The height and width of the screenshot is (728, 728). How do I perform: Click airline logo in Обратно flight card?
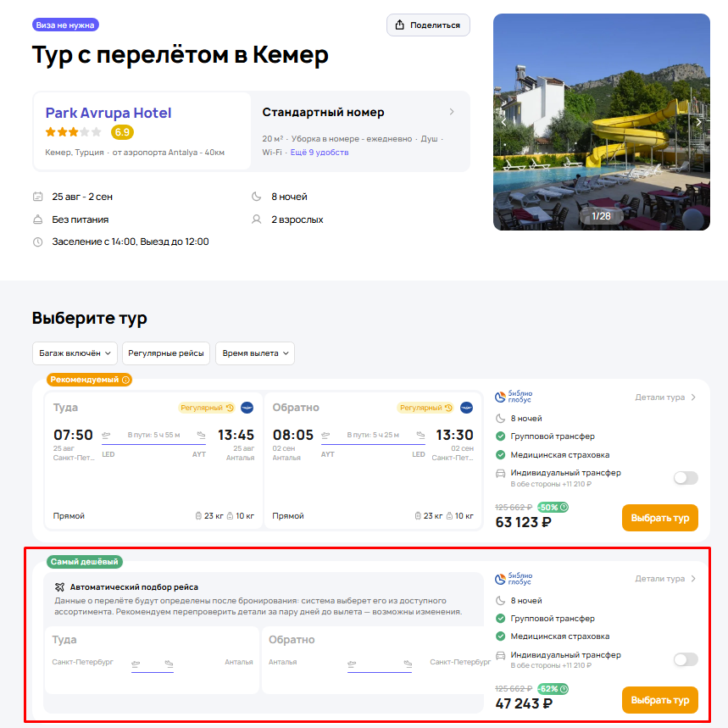click(466, 408)
